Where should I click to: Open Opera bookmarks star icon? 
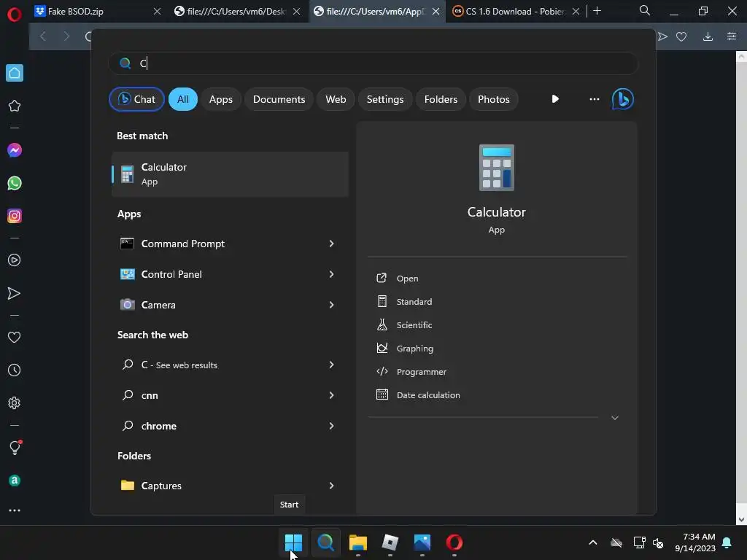click(15, 106)
